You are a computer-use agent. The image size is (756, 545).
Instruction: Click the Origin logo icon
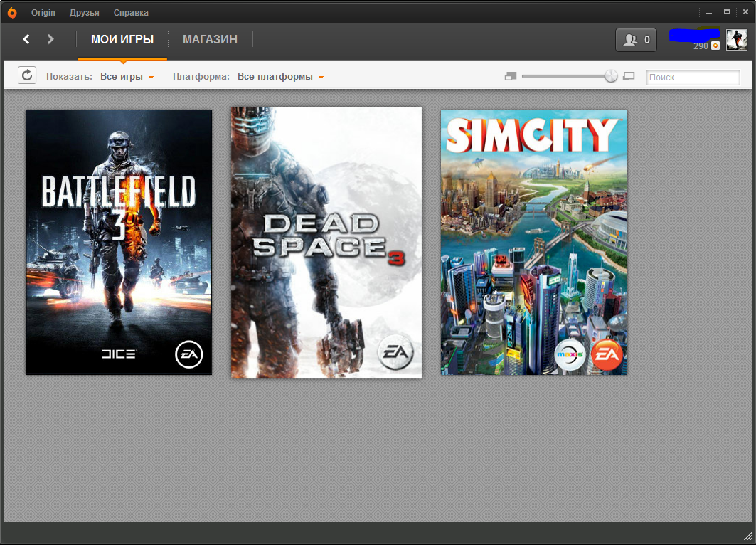[12, 13]
